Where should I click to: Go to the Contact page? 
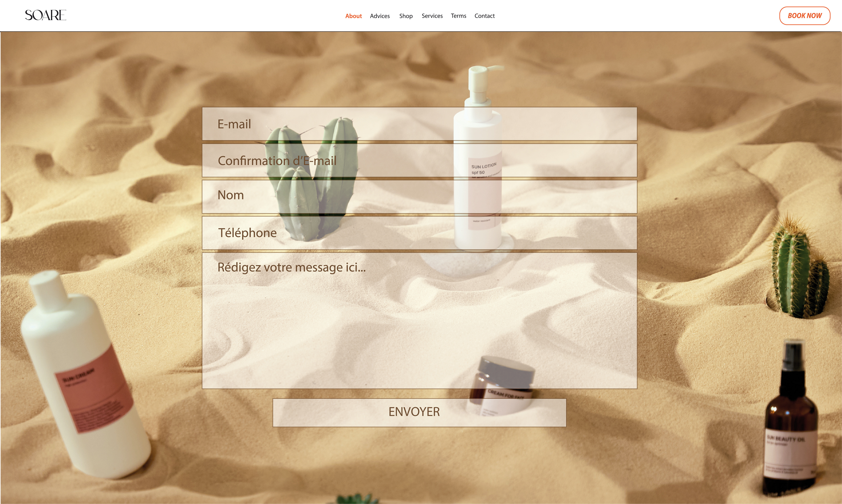(x=484, y=16)
